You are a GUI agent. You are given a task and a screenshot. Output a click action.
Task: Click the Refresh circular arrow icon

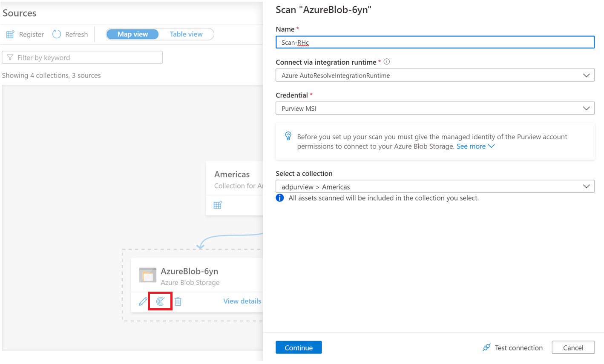57,34
